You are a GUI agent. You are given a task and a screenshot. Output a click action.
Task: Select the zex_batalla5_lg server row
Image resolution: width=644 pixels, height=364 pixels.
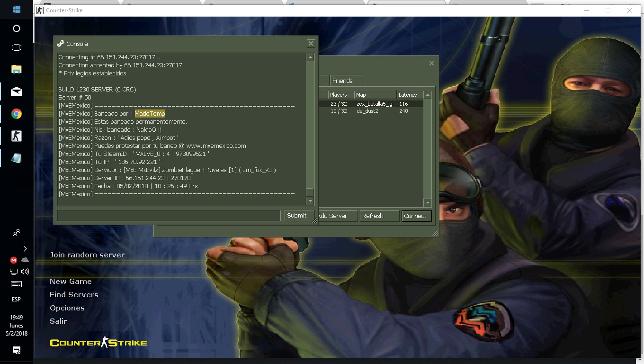click(371, 104)
